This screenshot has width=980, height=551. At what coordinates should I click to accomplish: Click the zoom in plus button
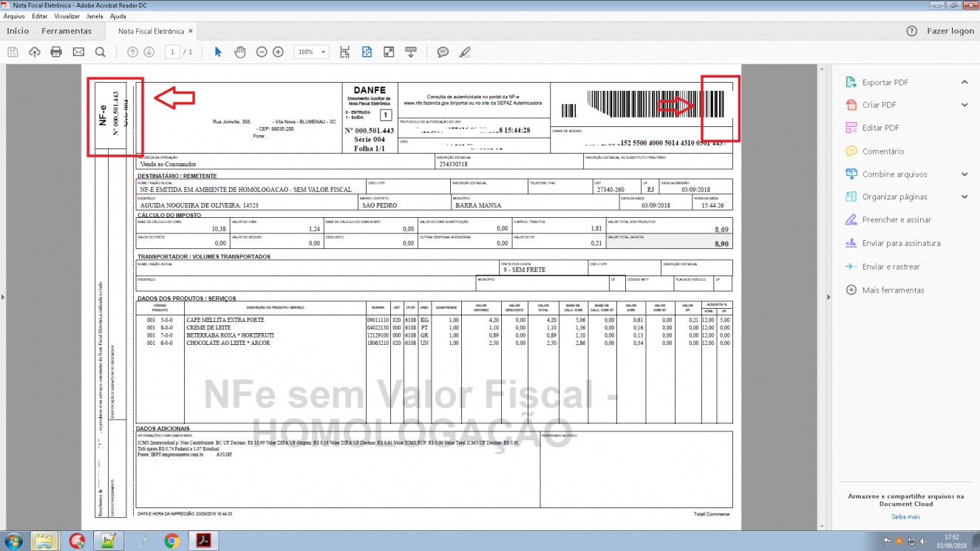[x=278, y=52]
